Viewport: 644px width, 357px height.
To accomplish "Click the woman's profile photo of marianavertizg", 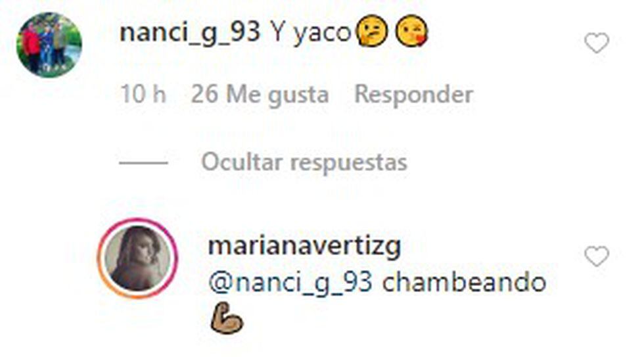I will point(138,258).
